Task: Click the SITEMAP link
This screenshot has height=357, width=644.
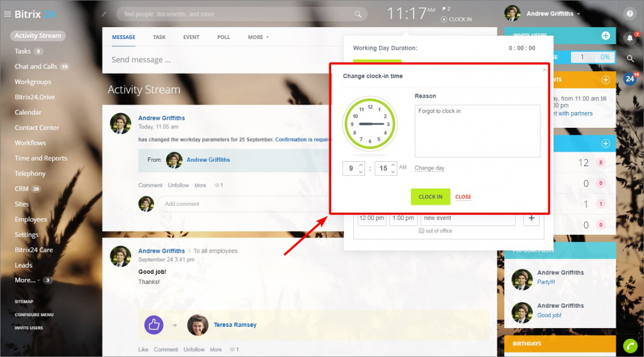Action: (x=24, y=302)
